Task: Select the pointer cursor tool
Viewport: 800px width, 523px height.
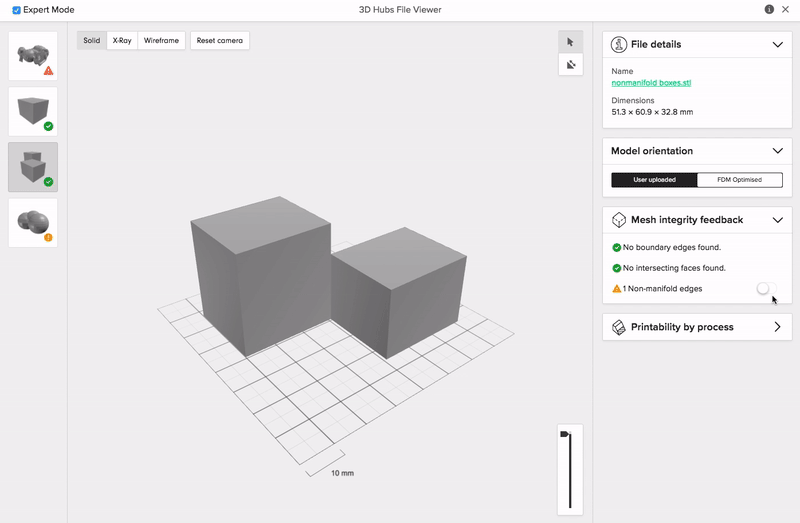Action: pyautogui.click(x=570, y=42)
